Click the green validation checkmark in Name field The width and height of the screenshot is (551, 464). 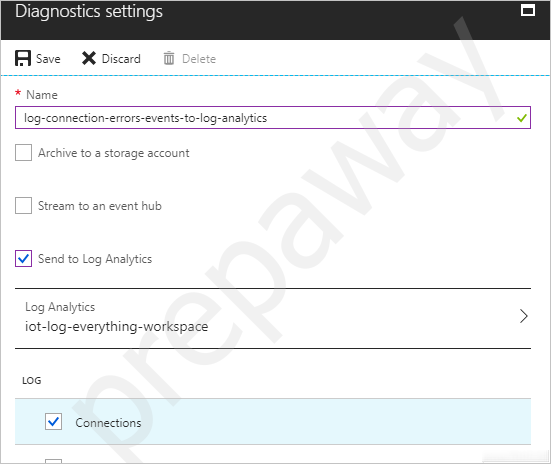tap(522, 118)
